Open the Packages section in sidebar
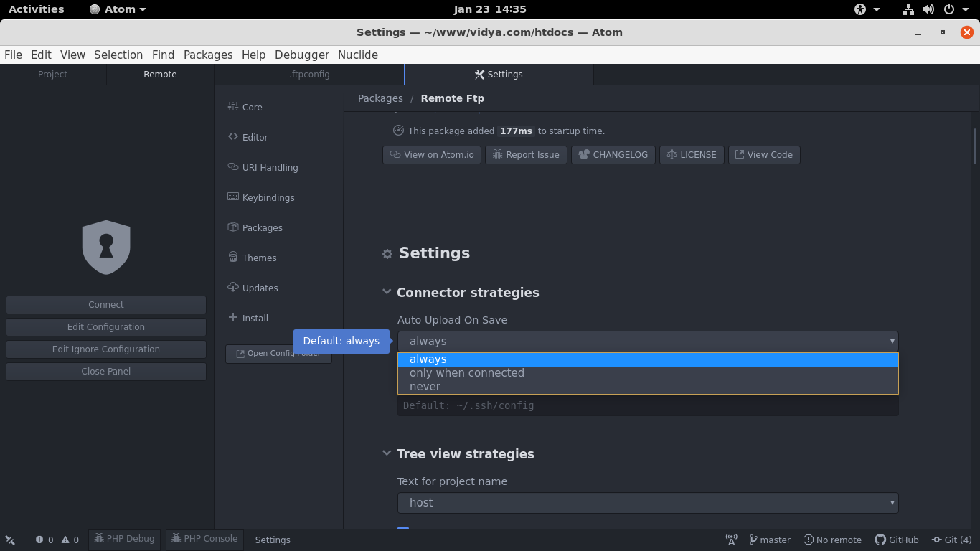This screenshot has height=551, width=980. point(255,227)
